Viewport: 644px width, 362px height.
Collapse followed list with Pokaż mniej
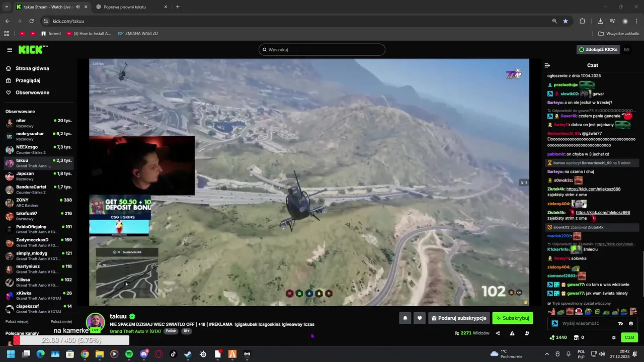pyautogui.click(x=61, y=321)
